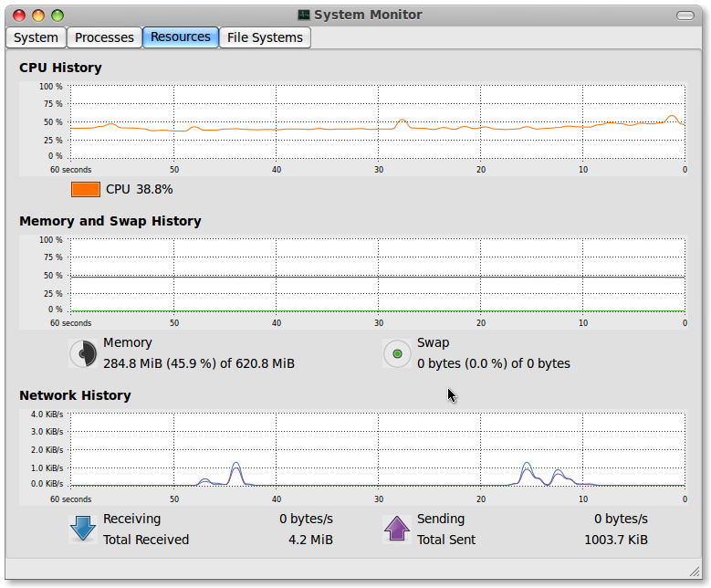Click the System Monitor window title text
This screenshot has height=588, width=711.
(x=368, y=15)
